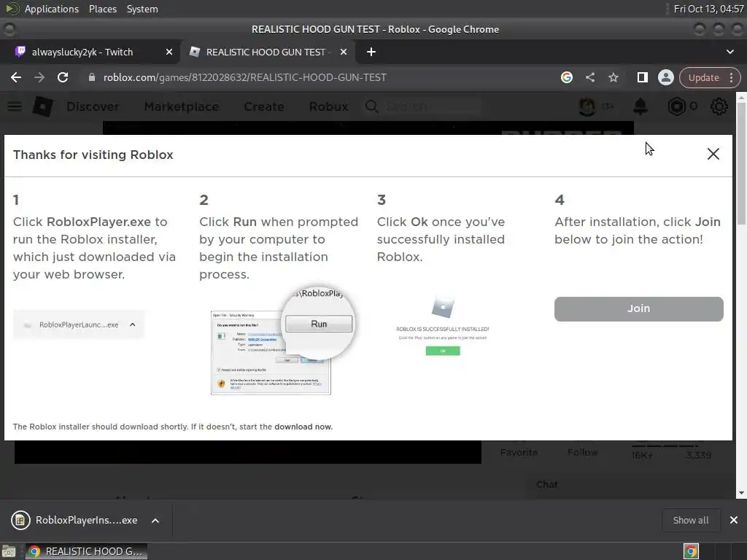
Task: Expand the tab search dropdown arrow
Action: click(729, 52)
